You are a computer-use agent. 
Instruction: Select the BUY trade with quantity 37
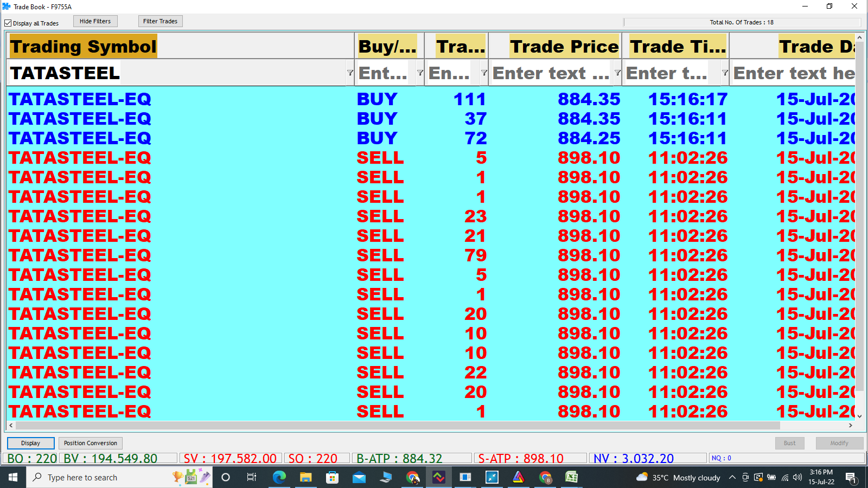431,119
